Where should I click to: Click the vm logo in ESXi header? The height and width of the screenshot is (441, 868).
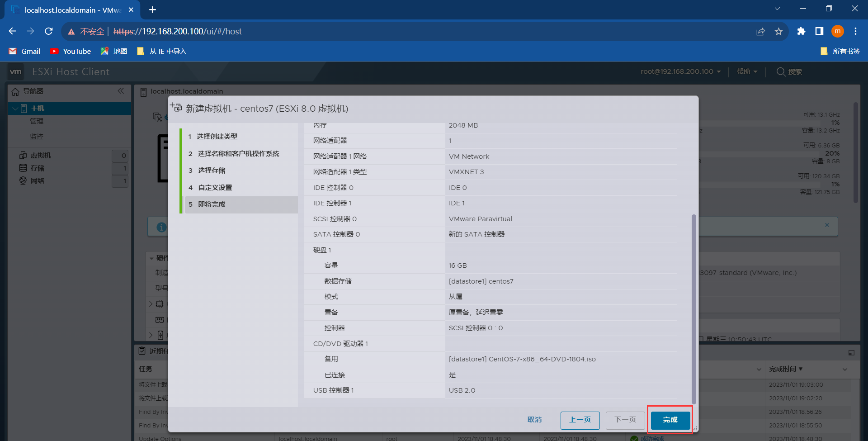coord(16,71)
